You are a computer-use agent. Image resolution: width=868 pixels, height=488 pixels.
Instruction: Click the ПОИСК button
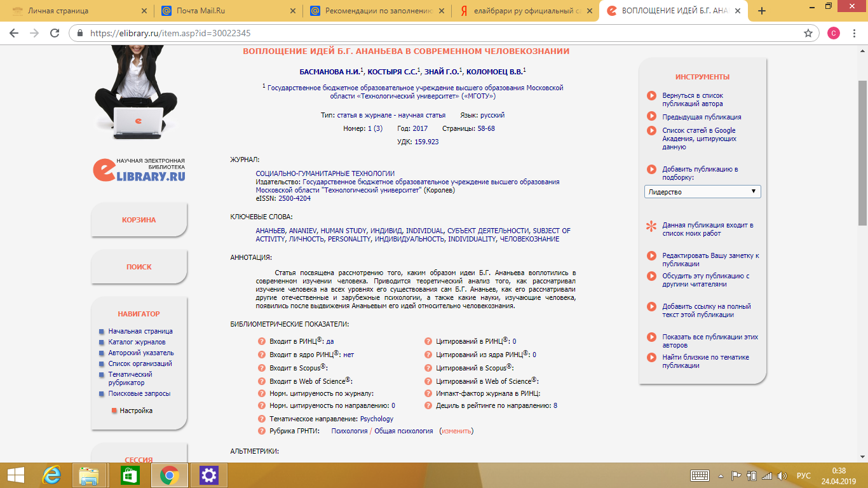[x=139, y=267]
